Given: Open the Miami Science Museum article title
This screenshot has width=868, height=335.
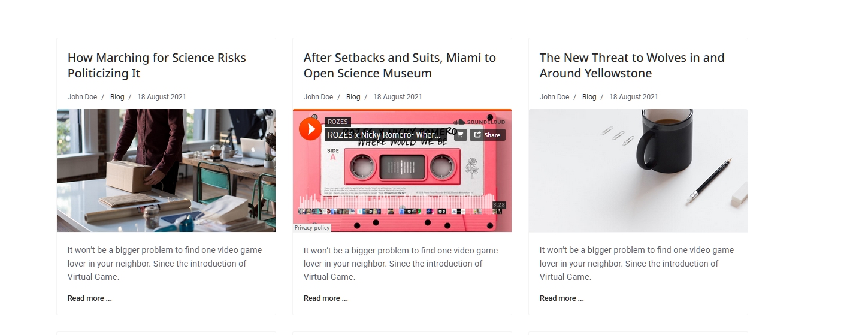Looking at the screenshot, I should click(400, 65).
